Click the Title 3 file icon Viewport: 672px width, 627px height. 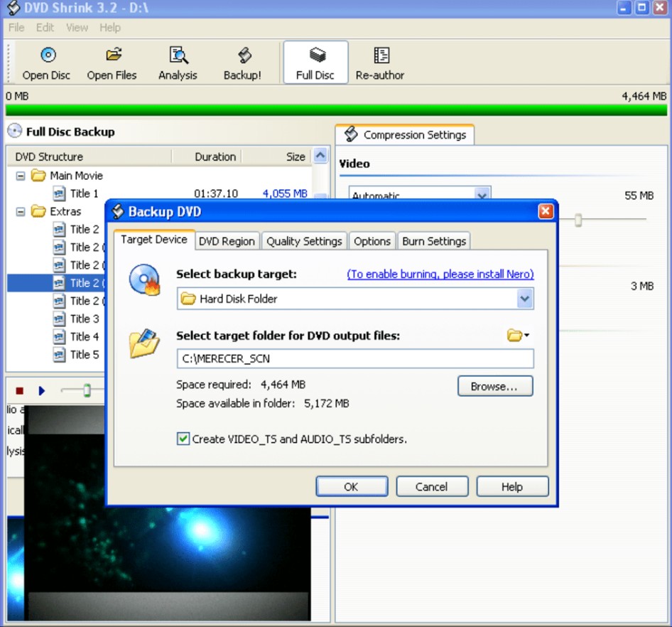59,318
